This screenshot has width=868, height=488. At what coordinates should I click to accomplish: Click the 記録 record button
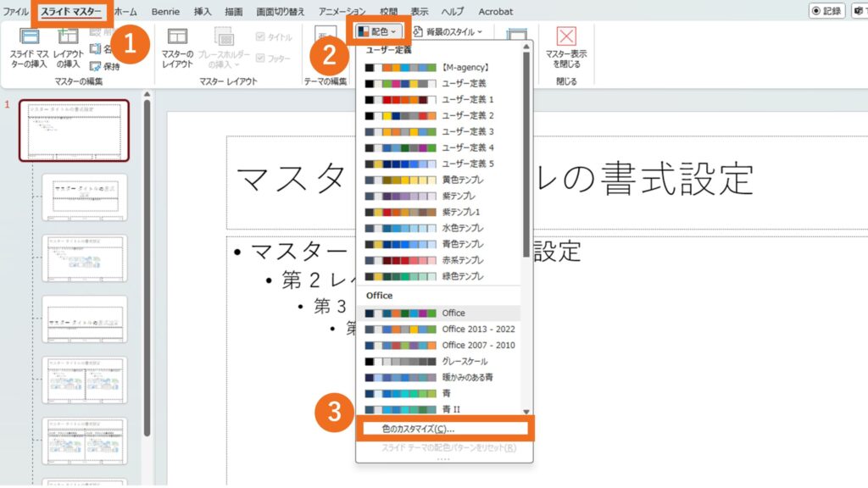click(826, 10)
